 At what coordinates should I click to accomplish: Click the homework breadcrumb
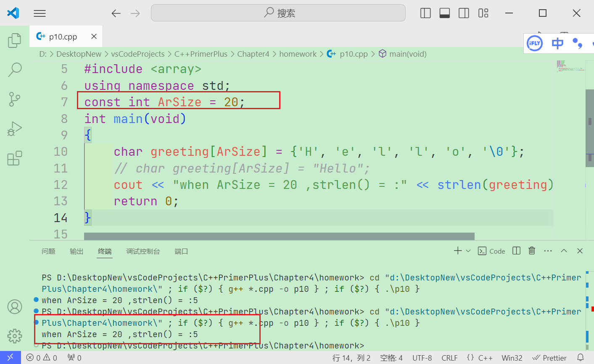pos(298,54)
